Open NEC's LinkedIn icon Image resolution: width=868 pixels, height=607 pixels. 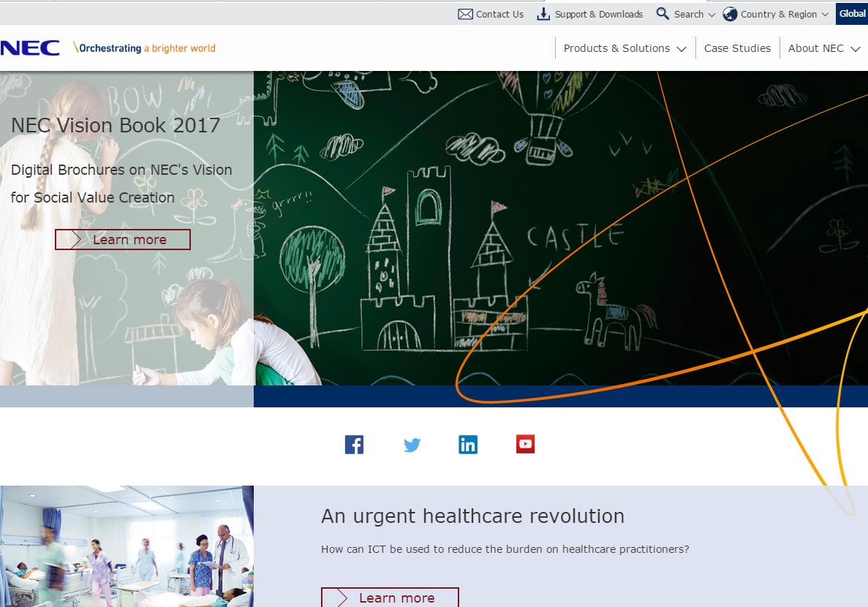[x=468, y=444]
